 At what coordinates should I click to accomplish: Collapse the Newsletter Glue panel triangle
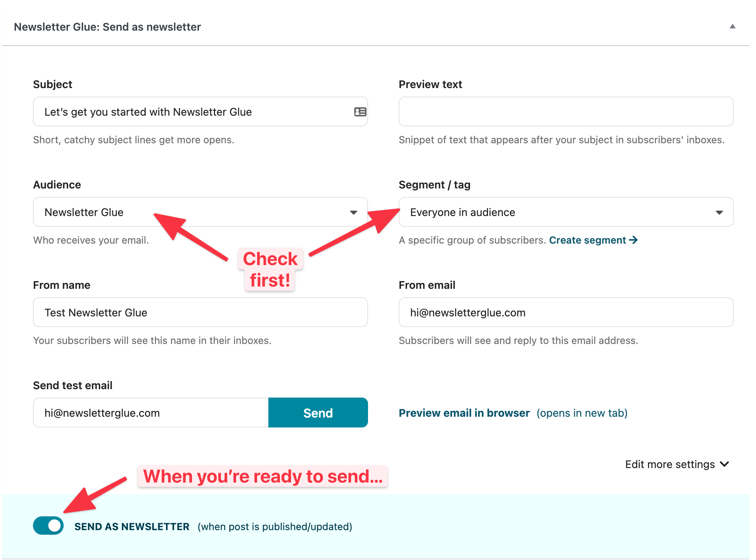[x=732, y=26]
